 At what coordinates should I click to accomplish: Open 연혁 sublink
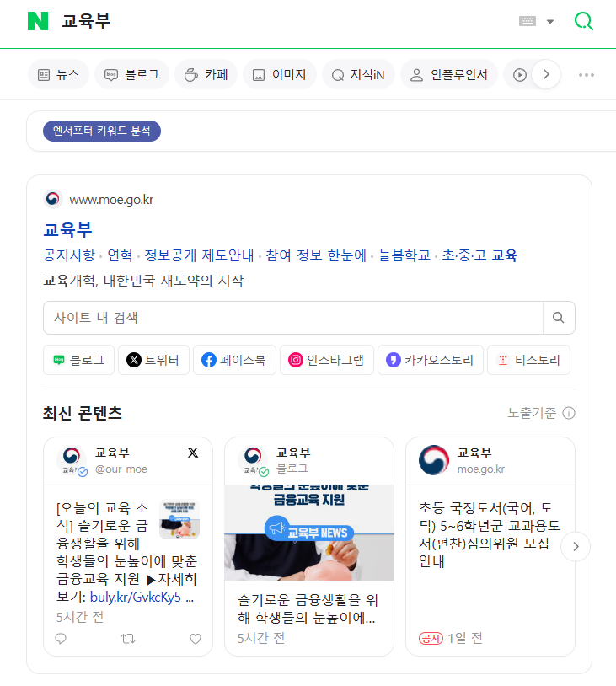pyautogui.click(x=120, y=255)
